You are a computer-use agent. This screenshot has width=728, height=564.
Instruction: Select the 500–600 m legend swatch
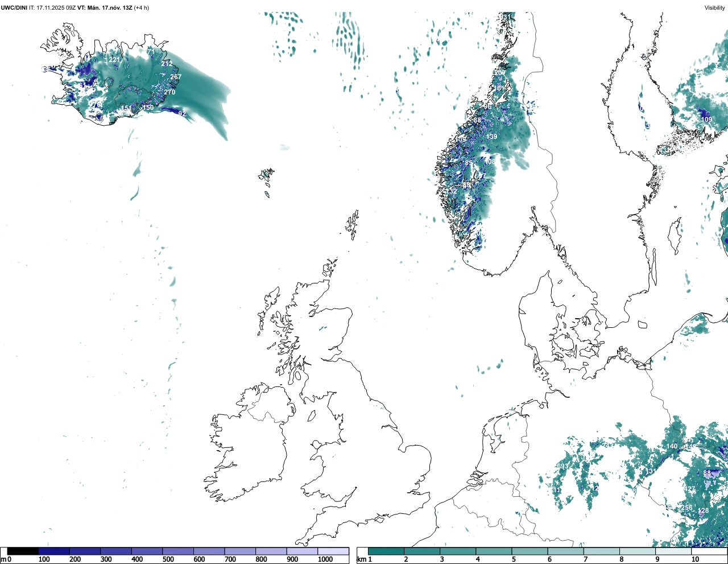tap(178, 551)
